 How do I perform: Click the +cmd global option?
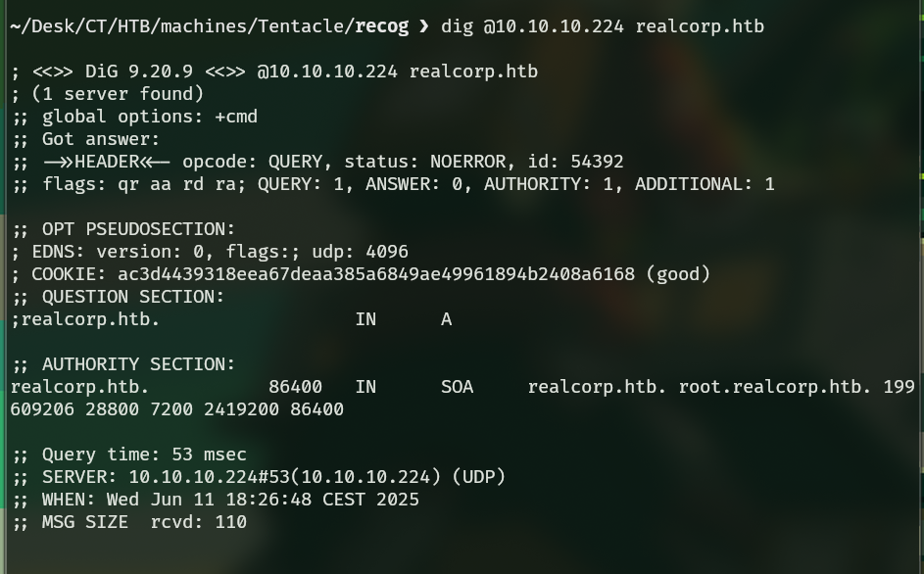click(x=236, y=117)
